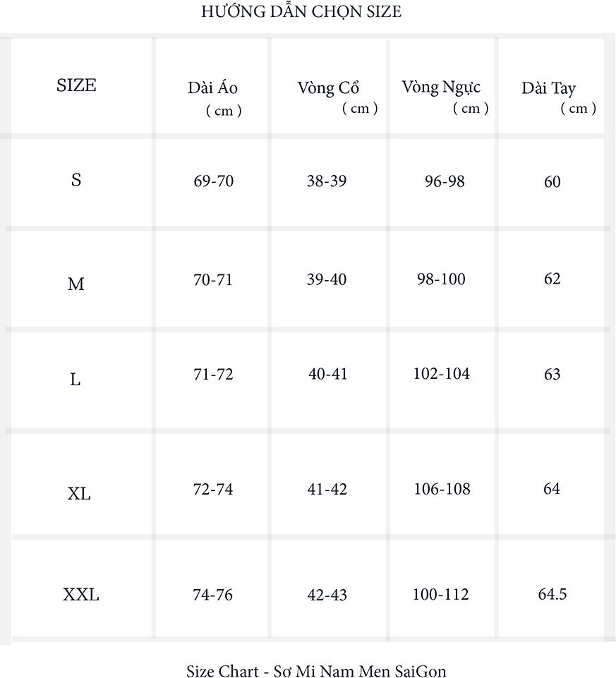The image size is (616, 678).
Task: Click the Size Chart - Sơ Mi Nam caption
Action: click(316, 671)
